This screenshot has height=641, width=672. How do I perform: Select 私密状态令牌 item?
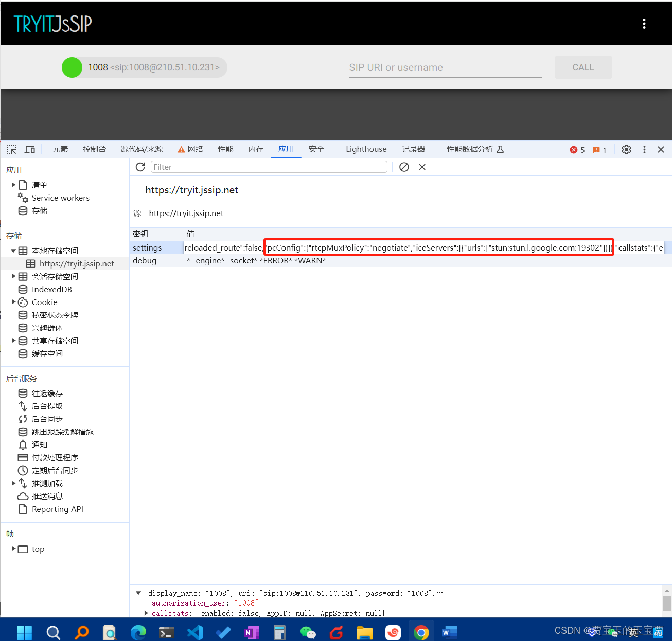[x=55, y=315]
